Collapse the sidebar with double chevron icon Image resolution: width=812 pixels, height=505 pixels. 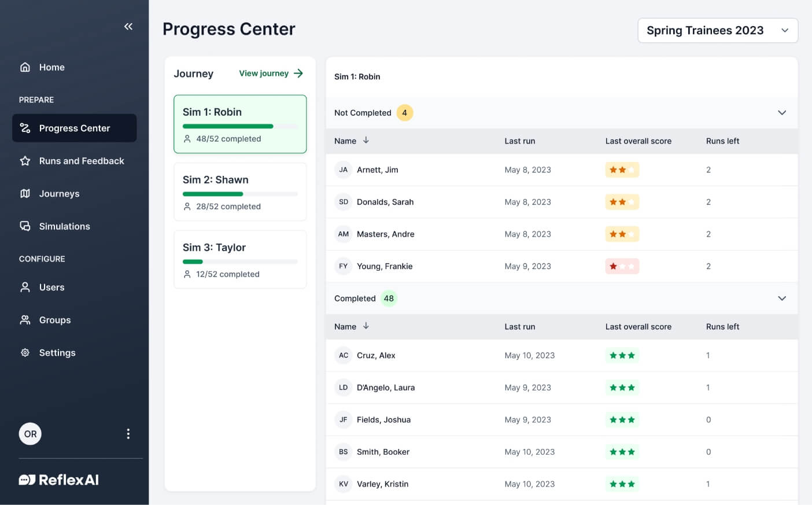click(x=128, y=27)
